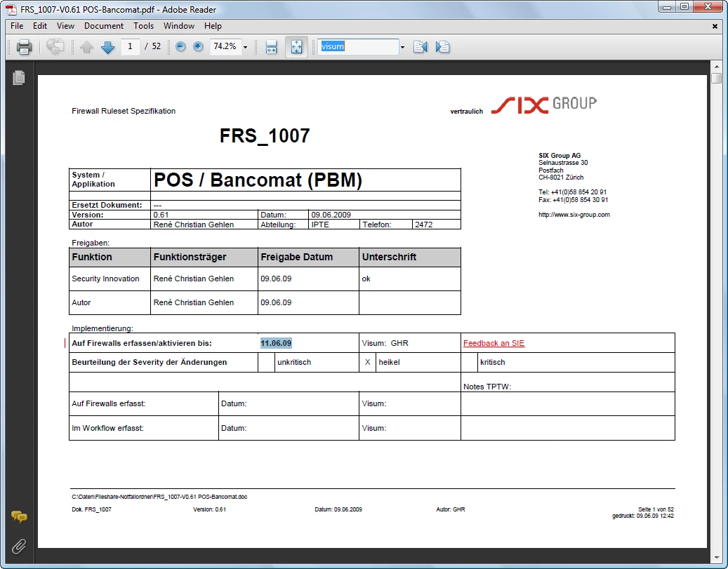The width and height of the screenshot is (728, 569).
Task: Click Selnaustrasse 30 address line
Action: [563, 163]
